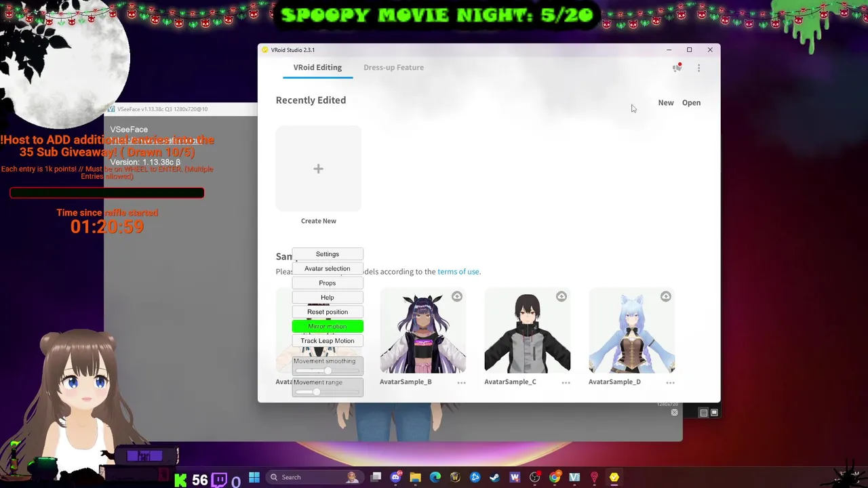This screenshot has height=488, width=868.
Task: Open Props in the VSeeFace menu
Action: (x=328, y=283)
